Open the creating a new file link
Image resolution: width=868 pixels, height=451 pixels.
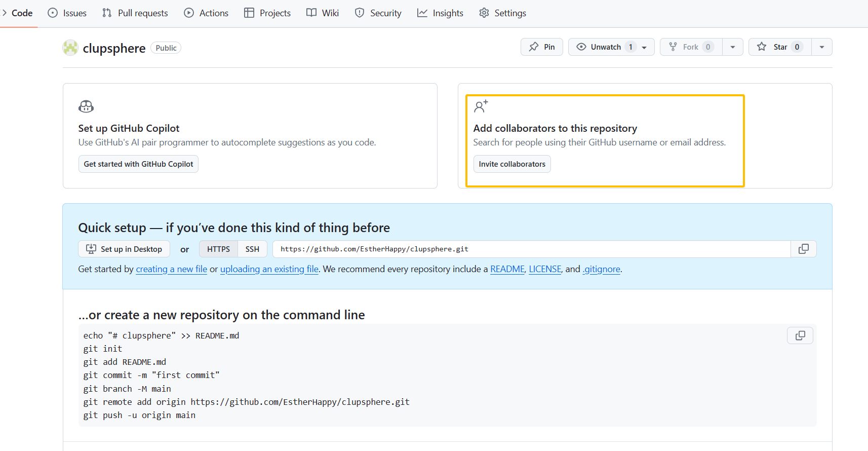(x=172, y=269)
